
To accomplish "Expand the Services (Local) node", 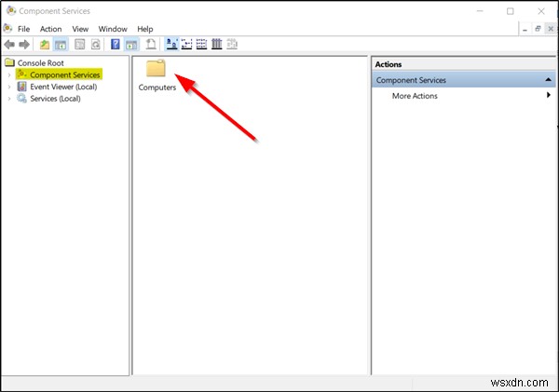I will 9,99.
